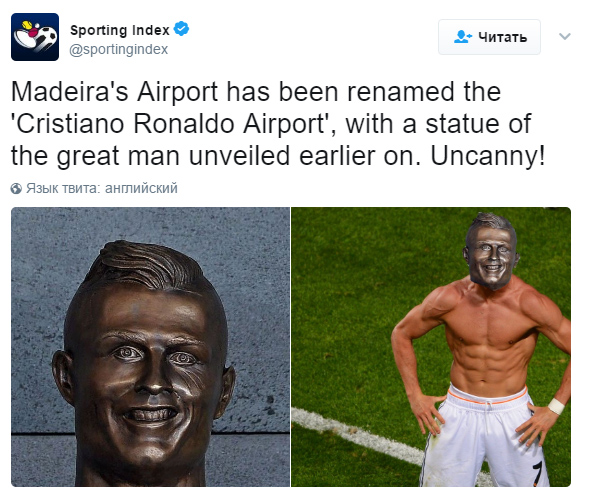Click the statue face on the player
The image size is (591, 492).
click(491, 256)
